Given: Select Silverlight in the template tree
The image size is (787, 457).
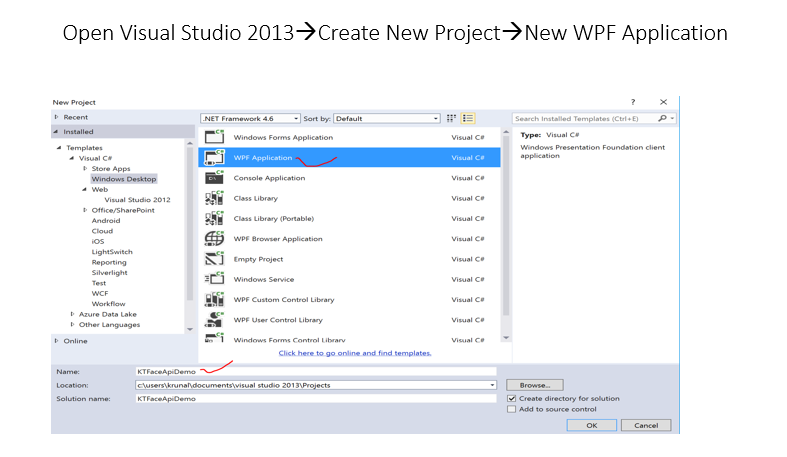Looking at the screenshot, I should (109, 273).
